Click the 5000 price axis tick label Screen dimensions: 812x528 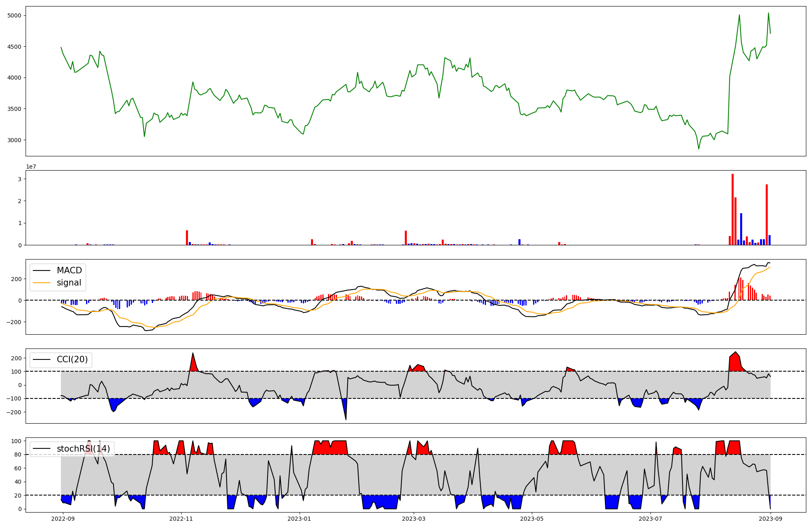click(14, 15)
